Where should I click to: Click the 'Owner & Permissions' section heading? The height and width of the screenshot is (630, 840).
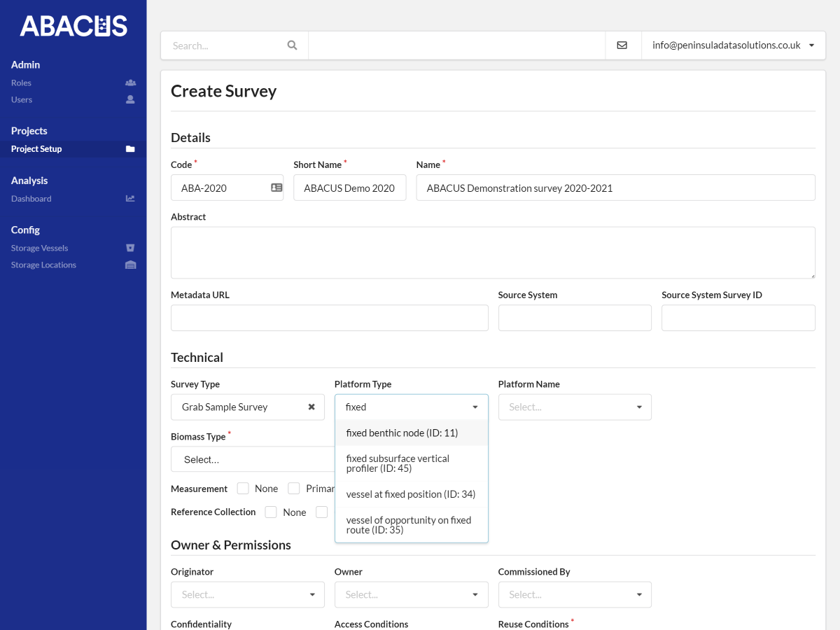(x=231, y=545)
